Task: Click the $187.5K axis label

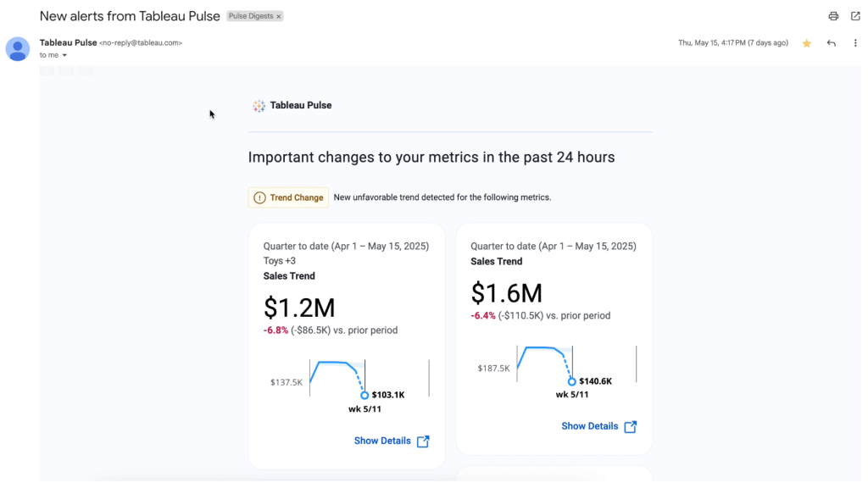Action: [x=494, y=368]
